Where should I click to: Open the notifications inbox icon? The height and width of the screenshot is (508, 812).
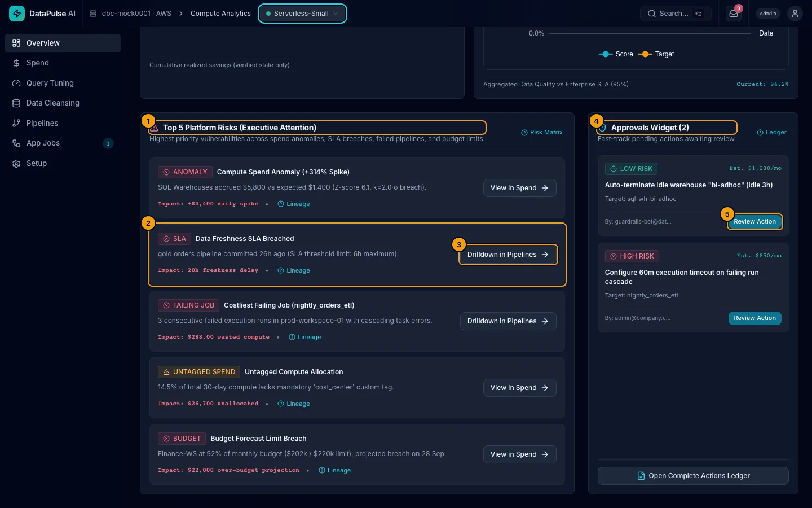coord(734,14)
